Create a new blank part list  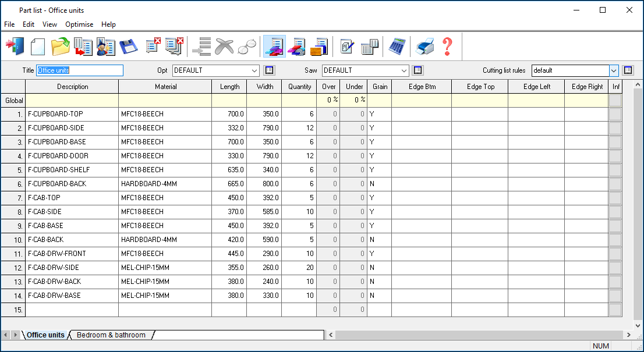point(37,46)
